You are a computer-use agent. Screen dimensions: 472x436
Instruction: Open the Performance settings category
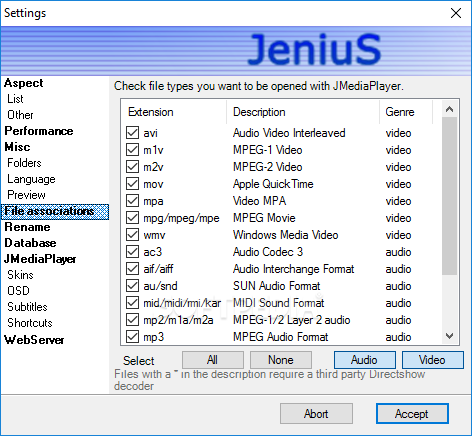(x=39, y=131)
